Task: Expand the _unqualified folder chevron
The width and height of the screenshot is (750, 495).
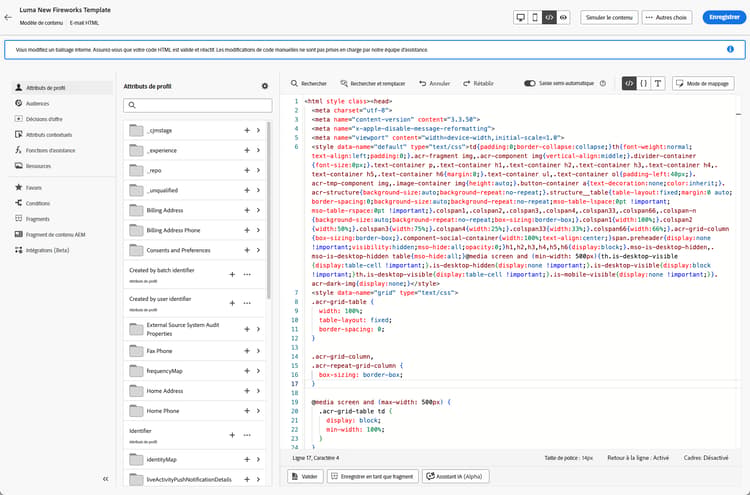Action: pyautogui.click(x=258, y=190)
